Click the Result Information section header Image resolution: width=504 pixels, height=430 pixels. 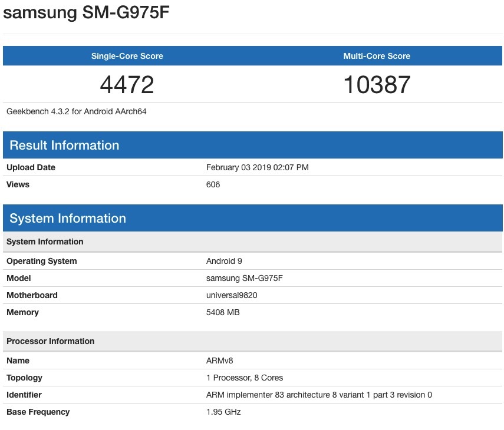tap(253, 145)
